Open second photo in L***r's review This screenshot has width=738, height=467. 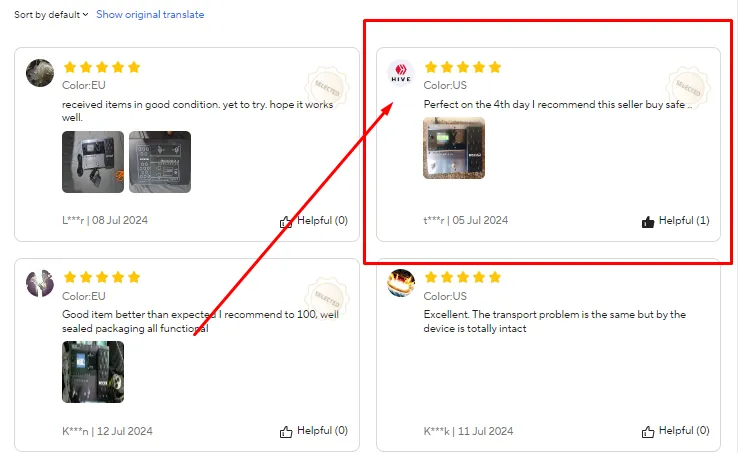[x=160, y=162]
